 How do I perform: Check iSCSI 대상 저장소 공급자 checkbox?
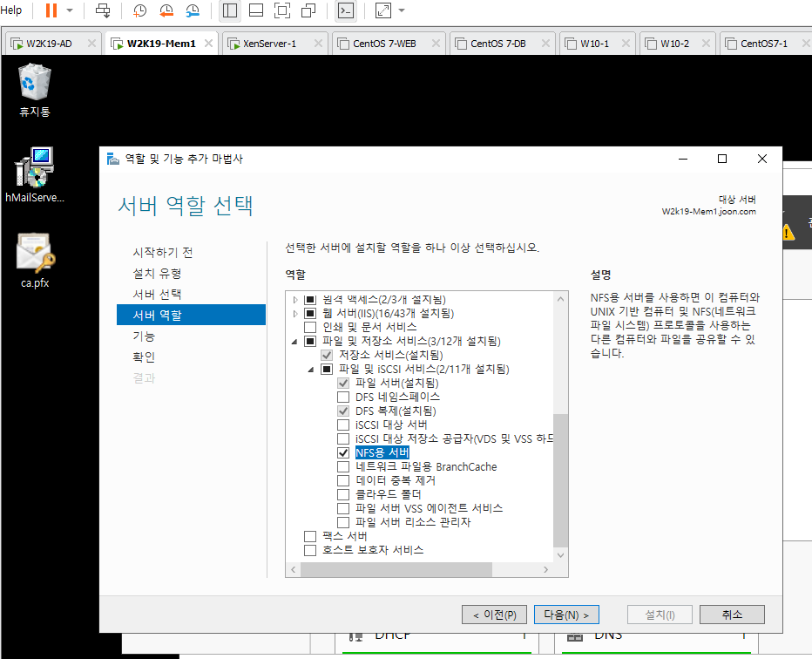point(343,439)
